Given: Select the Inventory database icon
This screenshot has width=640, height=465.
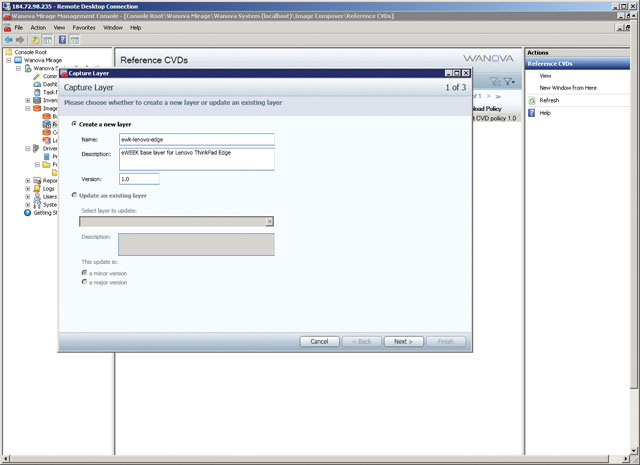Looking at the screenshot, I should (x=37, y=100).
